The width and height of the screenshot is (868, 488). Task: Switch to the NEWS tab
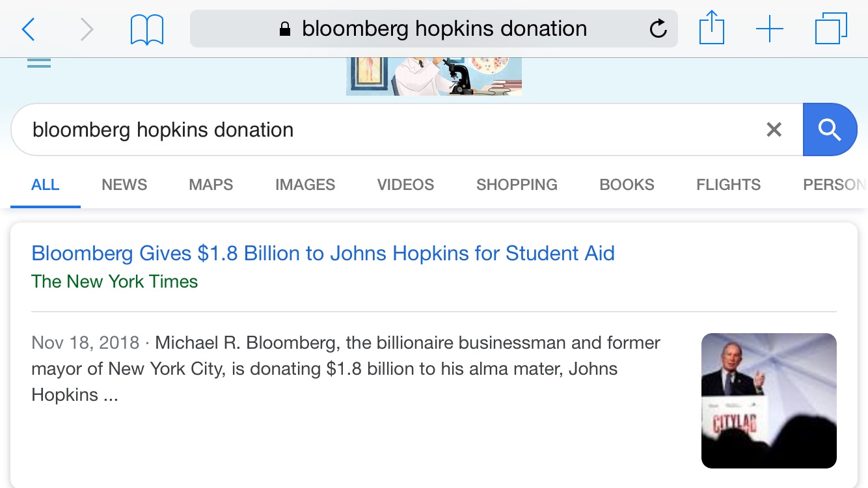(124, 185)
